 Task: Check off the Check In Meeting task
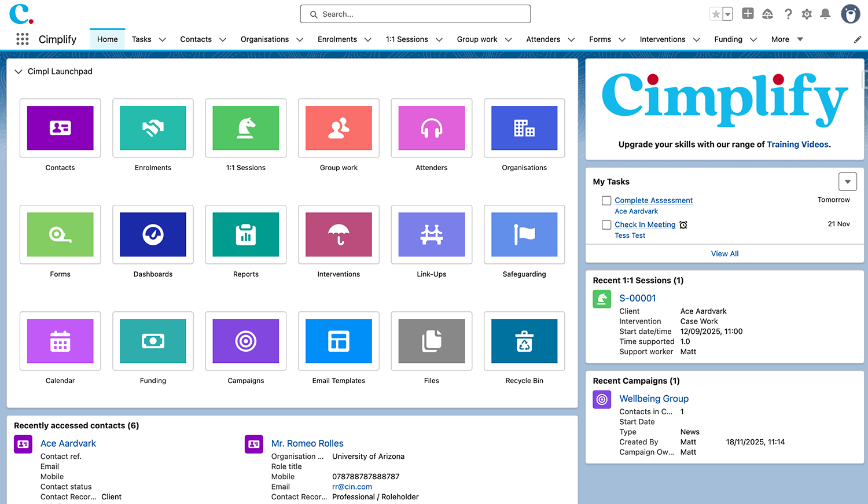[606, 225]
